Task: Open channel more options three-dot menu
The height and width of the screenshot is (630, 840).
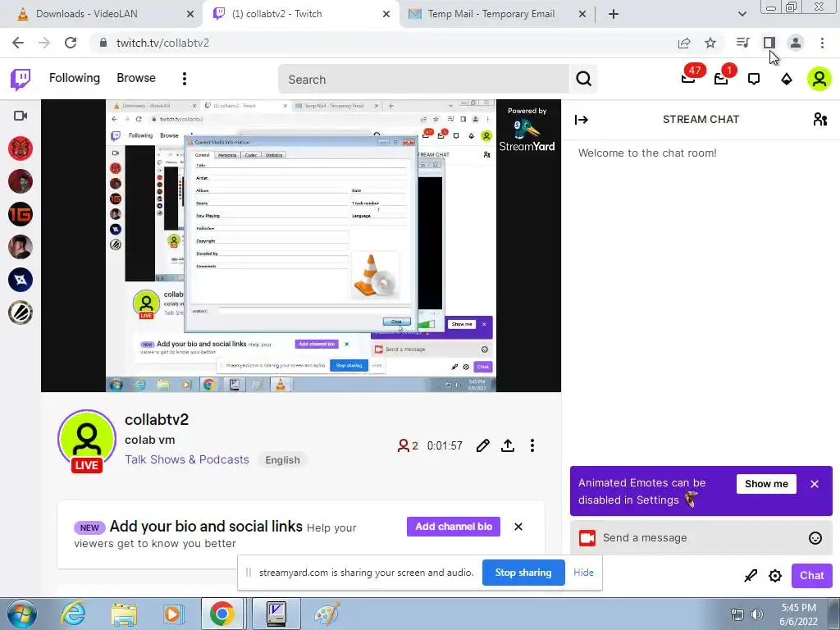Action: [x=532, y=445]
